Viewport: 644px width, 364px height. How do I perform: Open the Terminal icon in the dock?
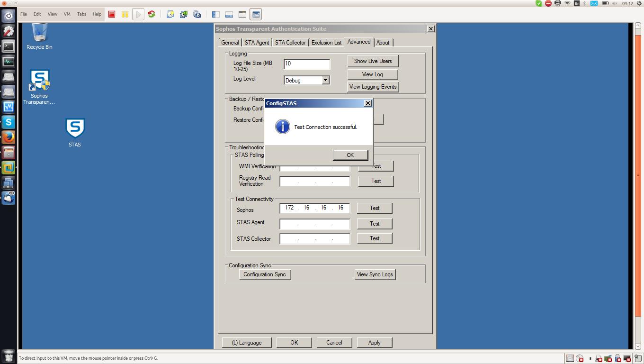(x=9, y=46)
